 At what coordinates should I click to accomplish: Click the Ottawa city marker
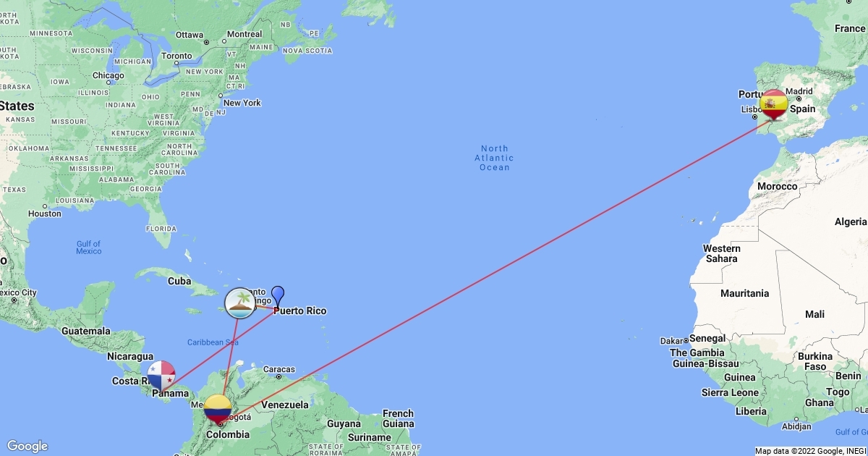point(206,41)
